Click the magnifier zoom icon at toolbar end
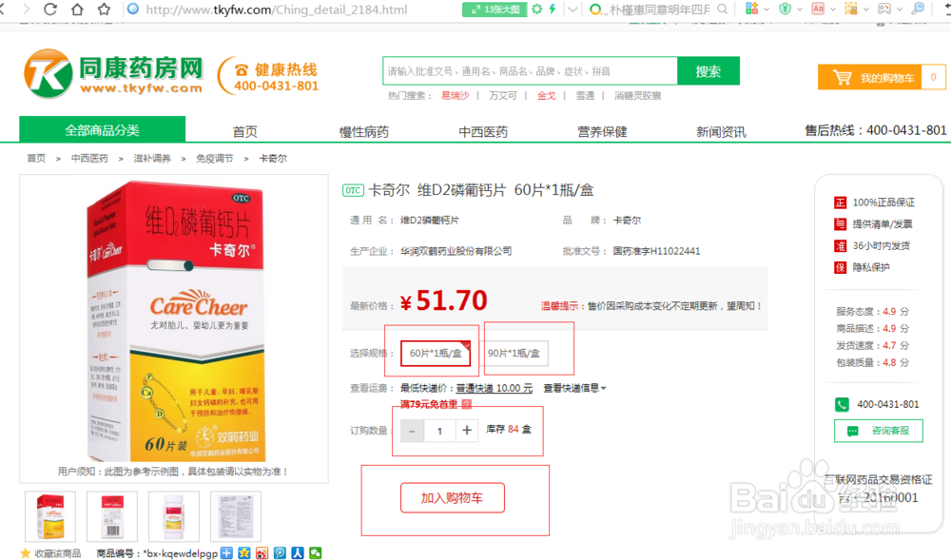 tap(919, 9)
